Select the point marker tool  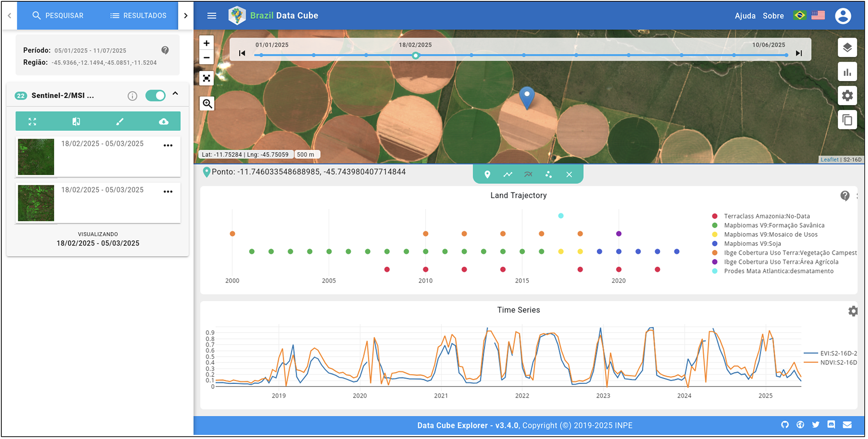[487, 175]
